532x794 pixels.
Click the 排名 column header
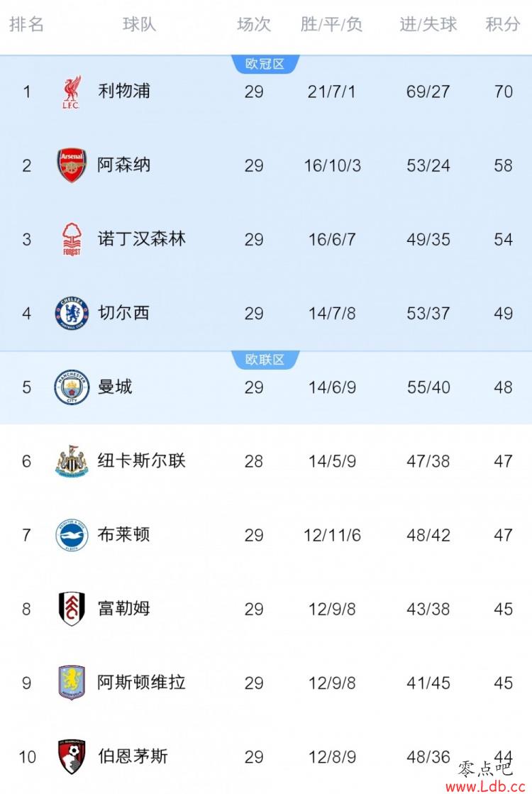[x=26, y=24]
